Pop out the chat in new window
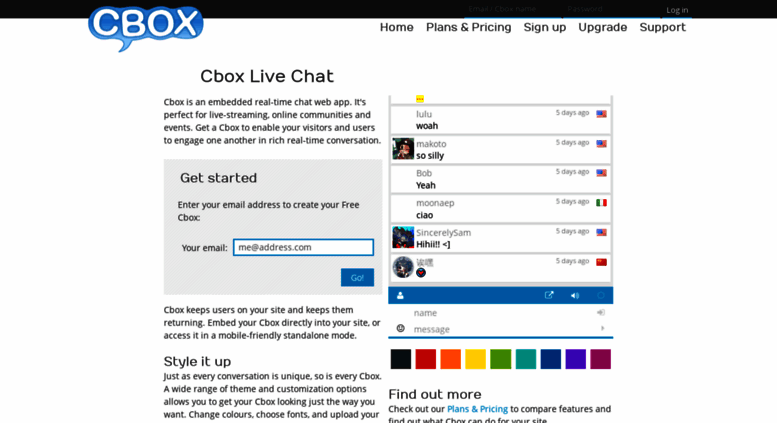The width and height of the screenshot is (777, 423). tap(549, 295)
